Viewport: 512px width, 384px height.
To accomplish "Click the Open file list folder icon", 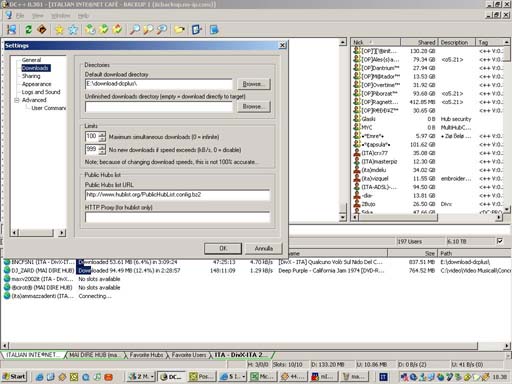I will coord(180,30).
